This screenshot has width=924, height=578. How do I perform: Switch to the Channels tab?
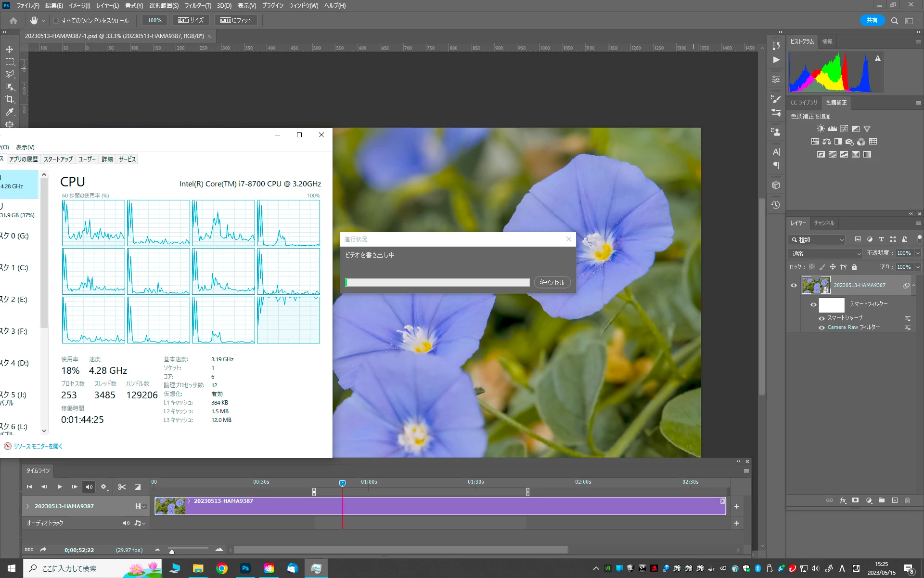coord(824,223)
